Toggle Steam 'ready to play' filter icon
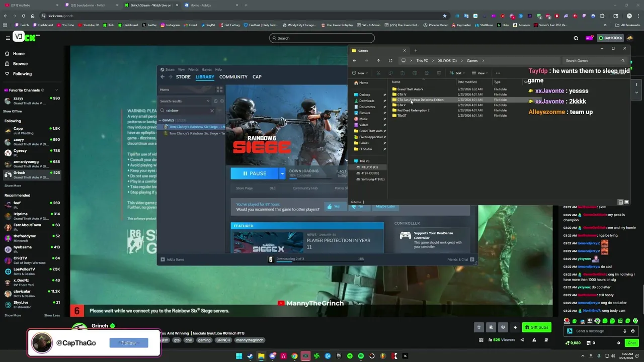Viewport: 644px width, 362px height. click(x=222, y=101)
